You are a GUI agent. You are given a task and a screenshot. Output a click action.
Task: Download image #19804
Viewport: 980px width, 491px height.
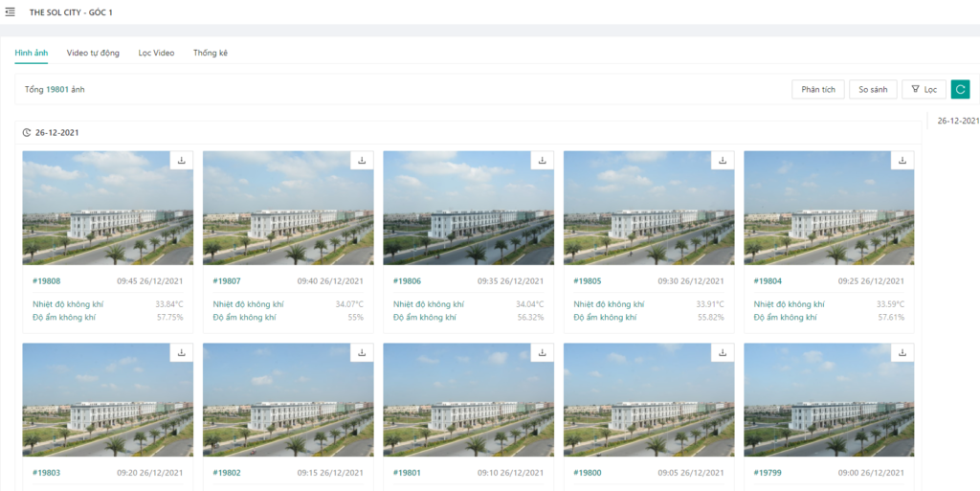coord(902,161)
